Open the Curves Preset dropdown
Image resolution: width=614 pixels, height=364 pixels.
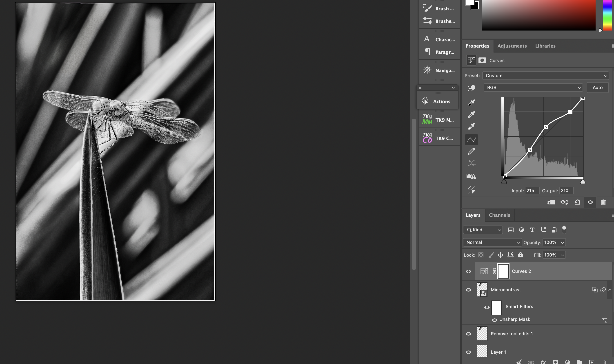[x=545, y=76]
